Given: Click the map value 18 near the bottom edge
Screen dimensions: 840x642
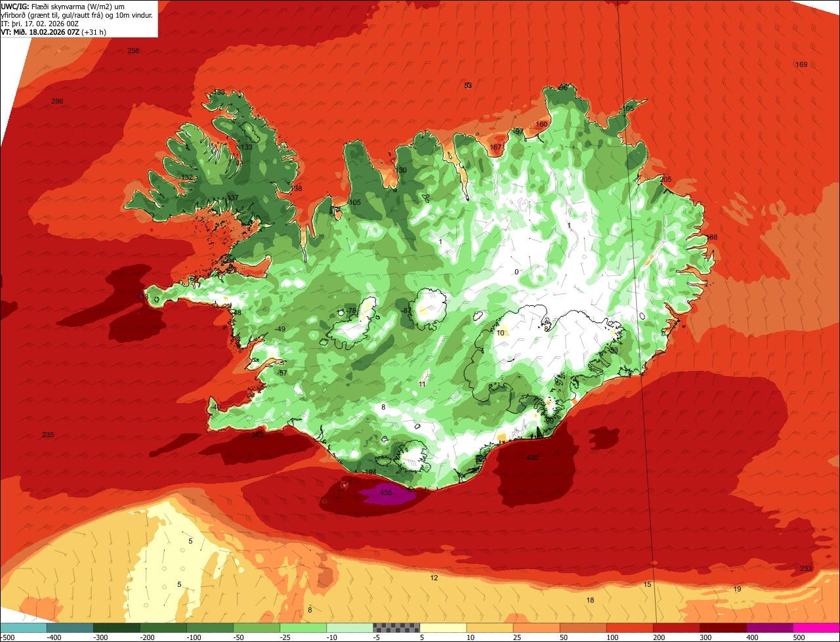Looking at the screenshot, I should point(590,600).
